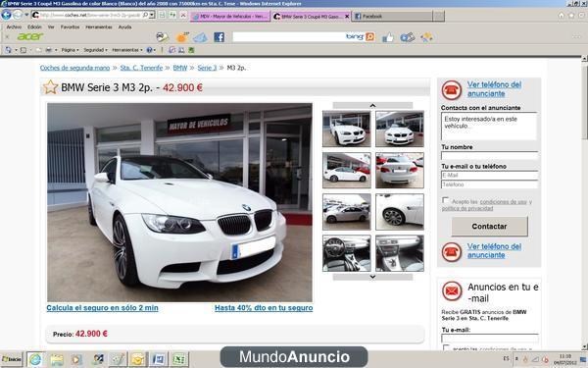Switch to the Facebook tab
Image resolution: width=588 pixels, height=368 pixels.
(391, 16)
